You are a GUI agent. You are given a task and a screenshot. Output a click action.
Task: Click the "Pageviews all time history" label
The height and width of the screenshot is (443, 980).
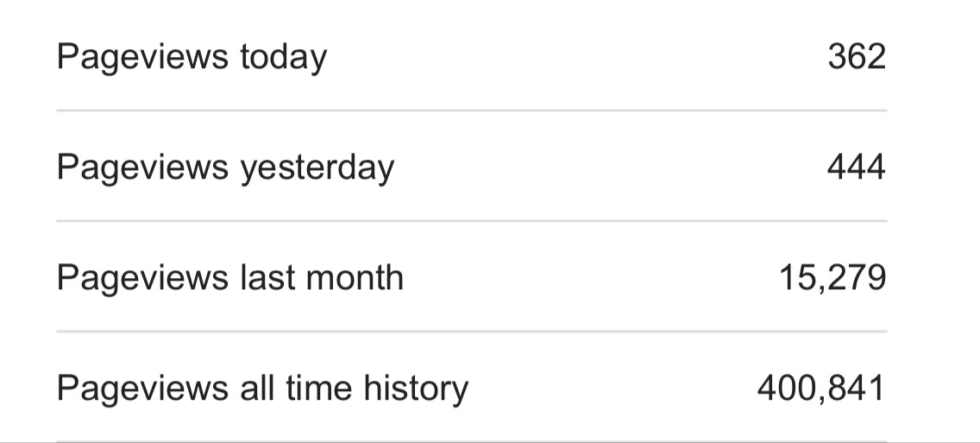(x=262, y=389)
